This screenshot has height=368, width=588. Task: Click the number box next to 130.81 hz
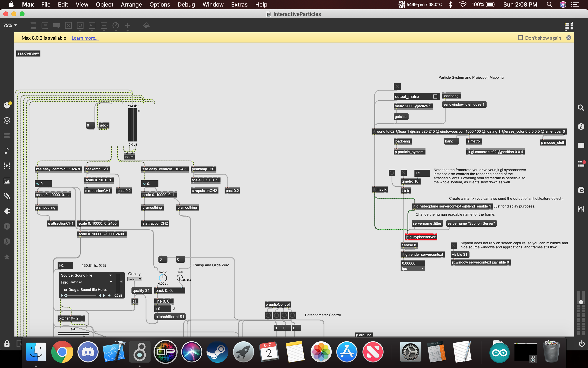(x=65, y=266)
